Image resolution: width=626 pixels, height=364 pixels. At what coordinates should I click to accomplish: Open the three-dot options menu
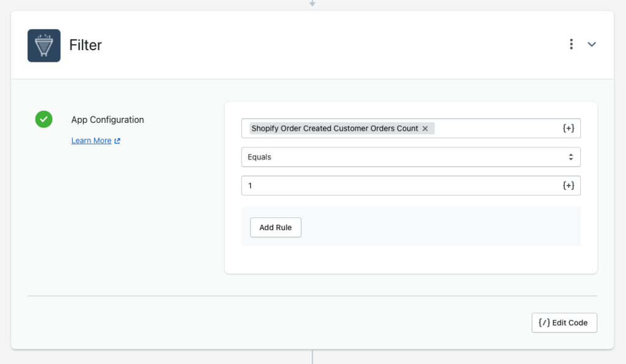(x=572, y=44)
